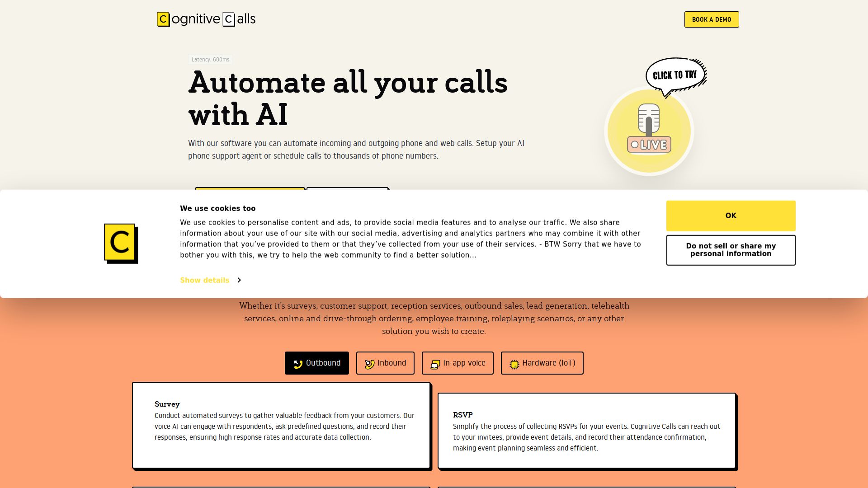Screen dimensions: 868x488
Task: Choose 'Do not sell or share my personal information'
Action: click(731, 250)
